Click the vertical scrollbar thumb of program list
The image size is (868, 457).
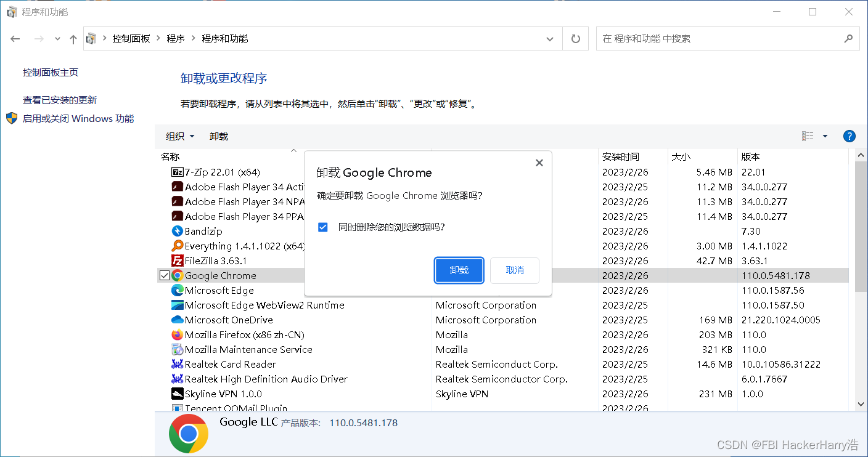click(862, 227)
